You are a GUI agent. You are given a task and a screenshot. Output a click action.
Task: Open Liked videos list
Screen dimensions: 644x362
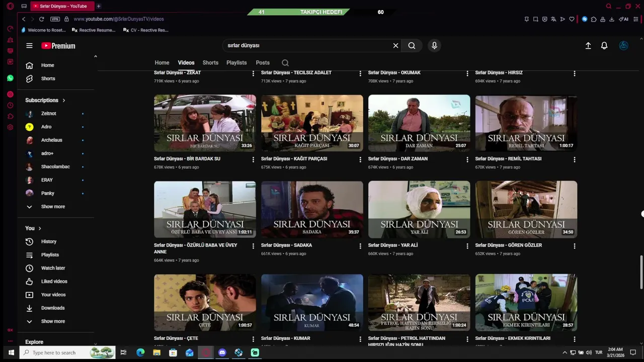click(54, 282)
